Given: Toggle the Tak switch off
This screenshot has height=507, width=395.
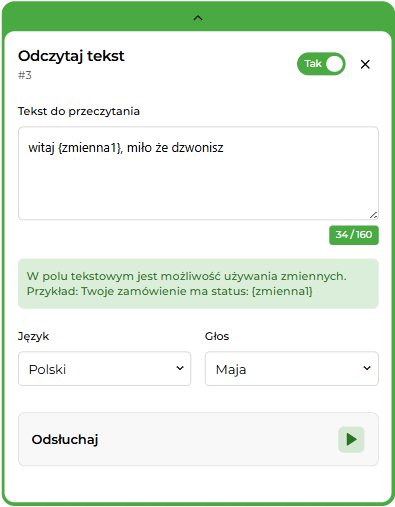Looking at the screenshot, I should 321,64.
